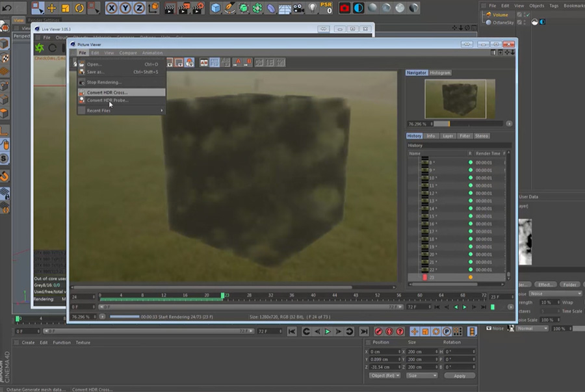585x392 pixels.
Task: Click the orange question mark icon in the bottom toolbar
Action: coord(399,332)
